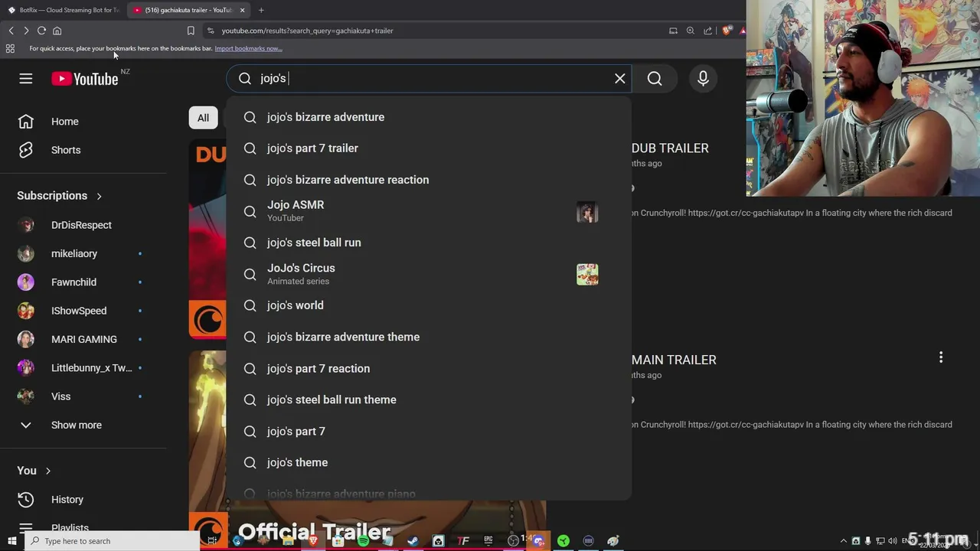980x551 pixels.
Task: Open Brave Shields lion icon
Action: (727, 31)
